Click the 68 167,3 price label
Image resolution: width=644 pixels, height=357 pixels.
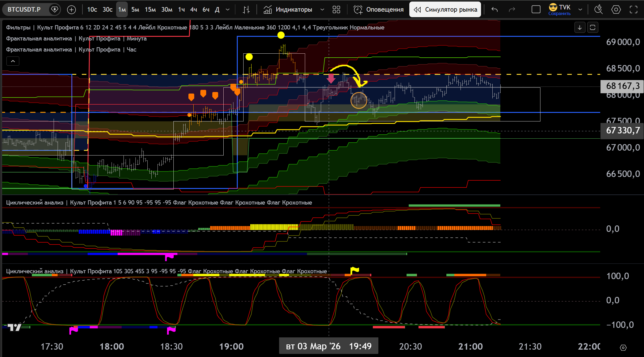(623, 86)
